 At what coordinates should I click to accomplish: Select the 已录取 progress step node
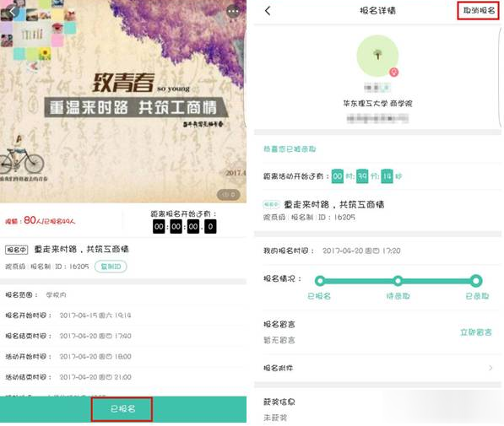click(476, 281)
